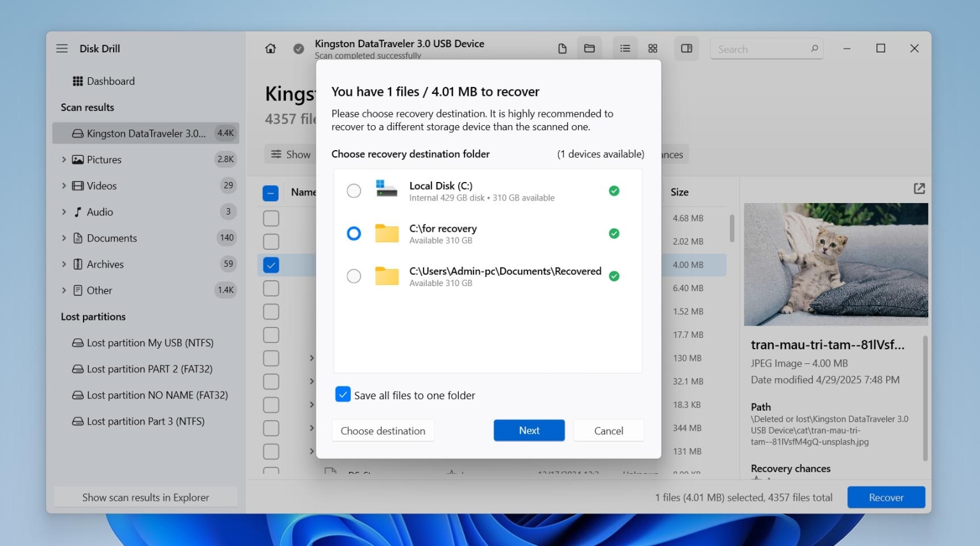
Task: Go to home via house icon
Action: [x=271, y=49]
